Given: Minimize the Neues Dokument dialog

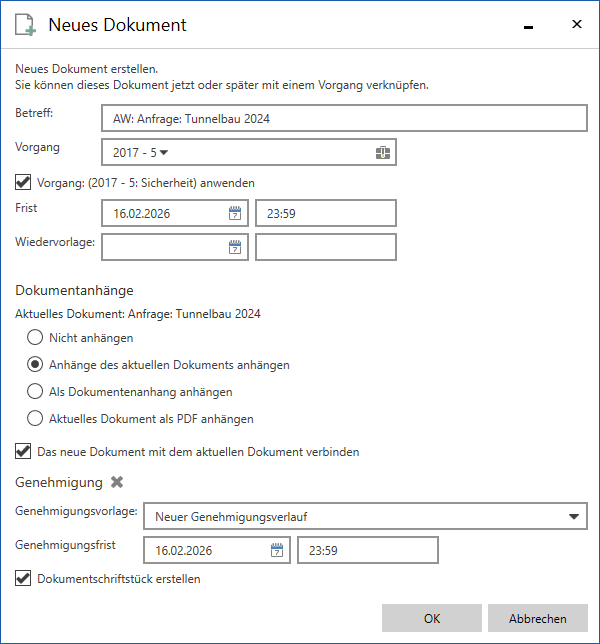Looking at the screenshot, I should [x=529, y=27].
